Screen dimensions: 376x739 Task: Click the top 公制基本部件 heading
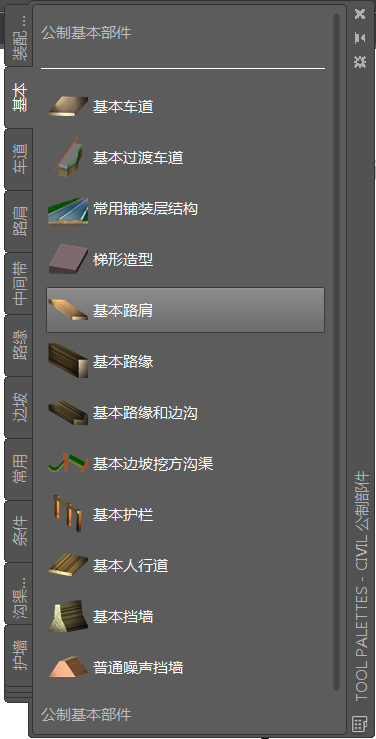(x=86, y=33)
